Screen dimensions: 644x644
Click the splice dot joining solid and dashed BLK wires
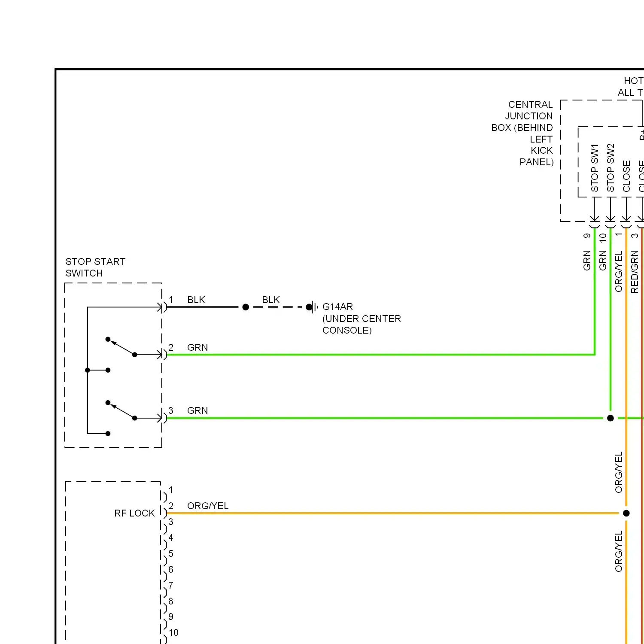246,307
